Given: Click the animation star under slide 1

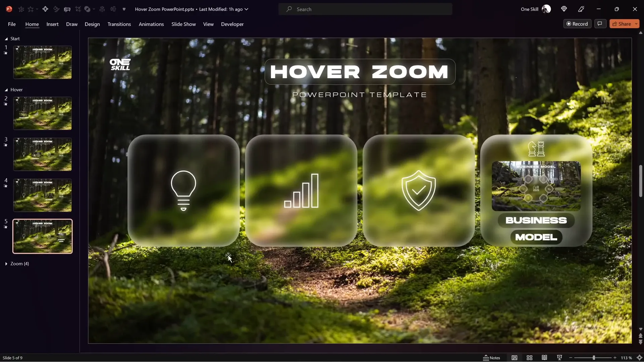Looking at the screenshot, I should [6, 53].
